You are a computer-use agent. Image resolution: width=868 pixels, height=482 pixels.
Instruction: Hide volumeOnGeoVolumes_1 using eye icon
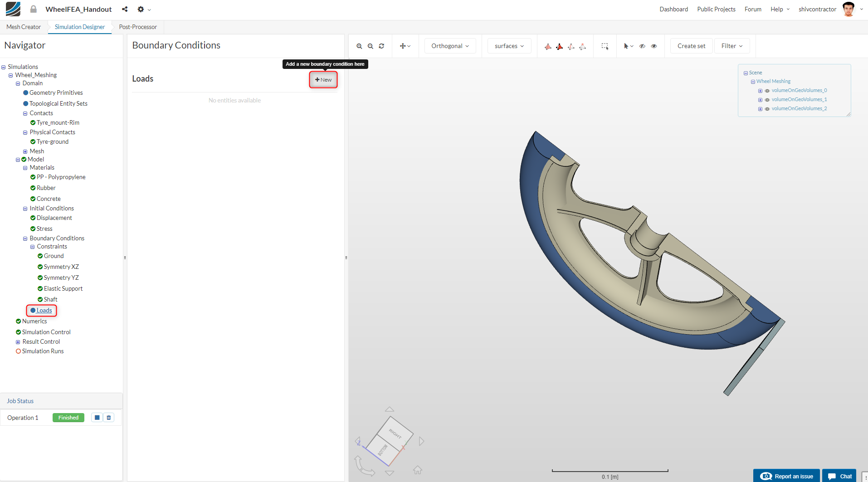click(767, 100)
